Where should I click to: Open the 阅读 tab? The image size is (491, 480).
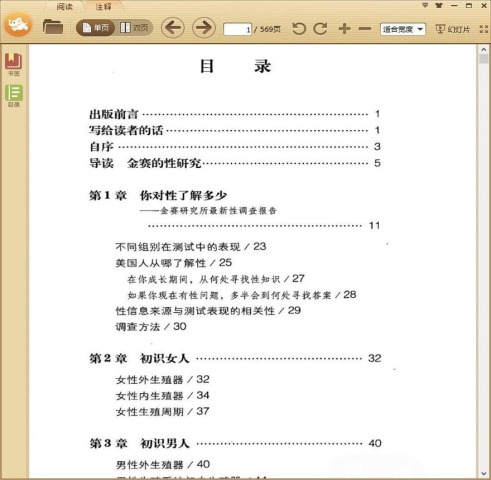point(64,6)
